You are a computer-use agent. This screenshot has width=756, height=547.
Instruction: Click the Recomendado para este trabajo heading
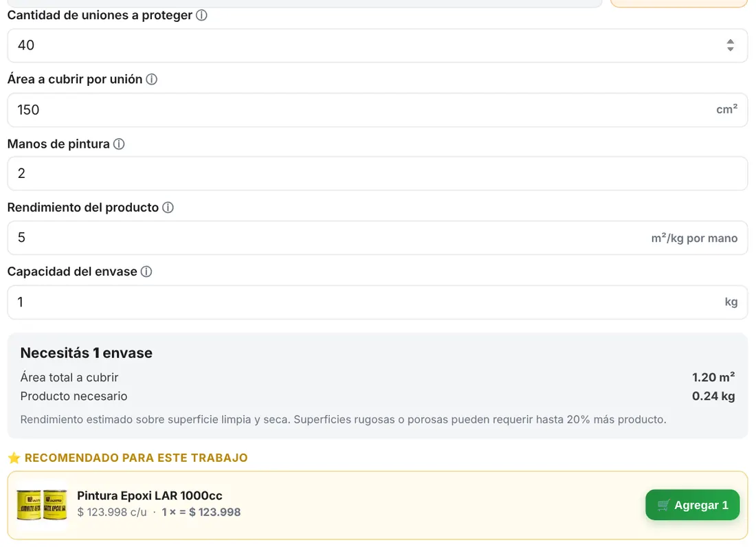(136, 458)
